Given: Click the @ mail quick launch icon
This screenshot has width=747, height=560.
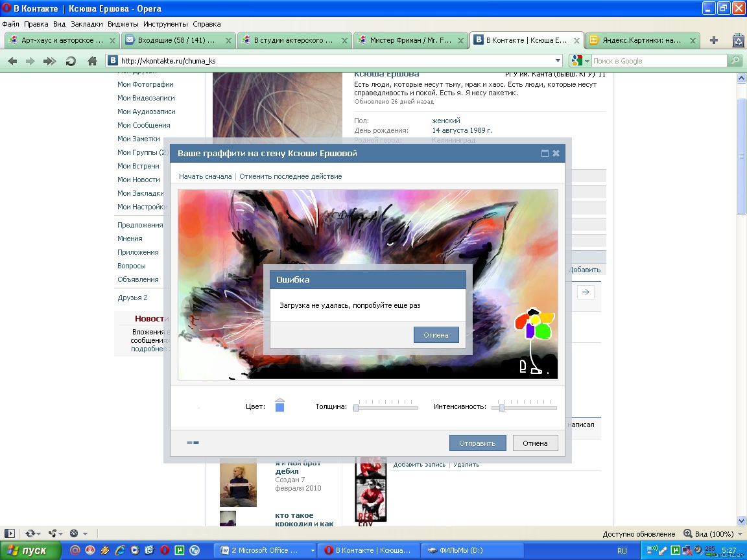Looking at the screenshot, I should point(75,550).
